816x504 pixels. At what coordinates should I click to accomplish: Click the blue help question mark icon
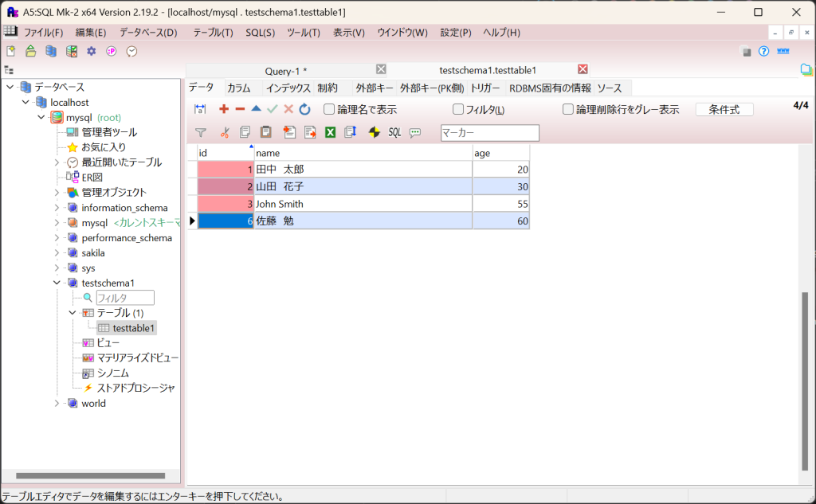pos(763,51)
